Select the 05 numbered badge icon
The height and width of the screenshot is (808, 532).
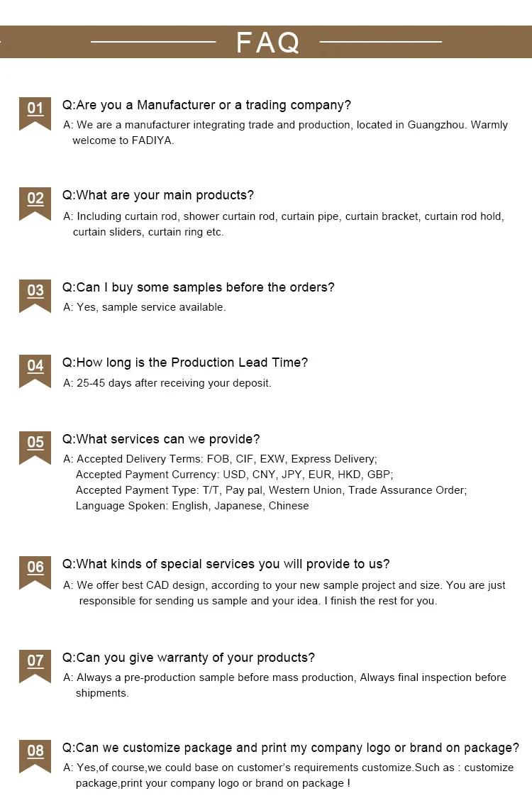point(35,445)
